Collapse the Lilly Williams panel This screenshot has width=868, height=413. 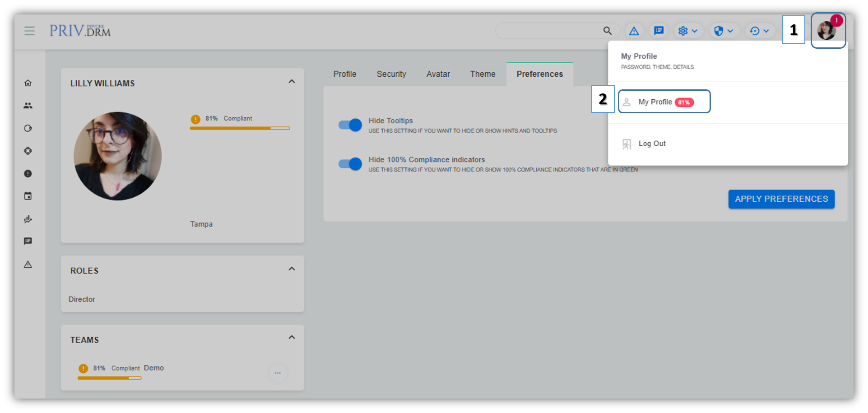tap(292, 82)
